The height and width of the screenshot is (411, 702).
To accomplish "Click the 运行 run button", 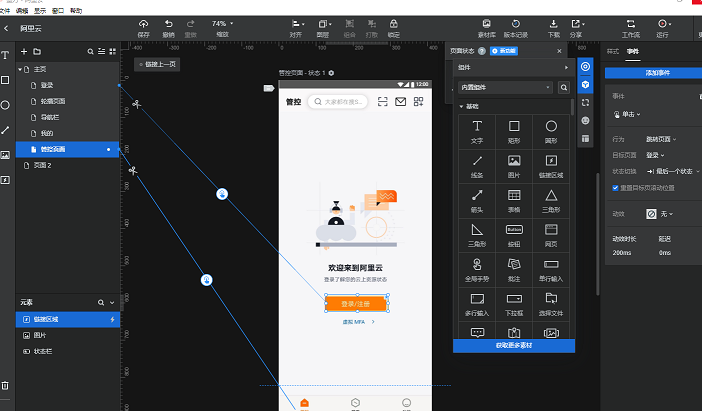I will click(664, 24).
